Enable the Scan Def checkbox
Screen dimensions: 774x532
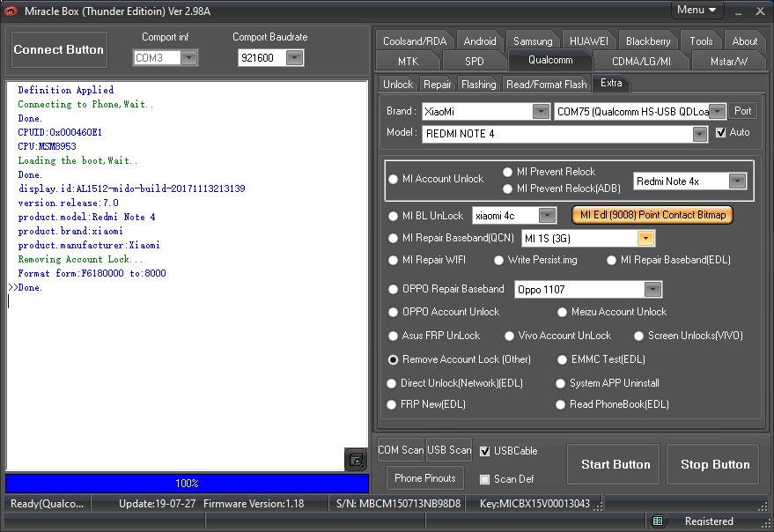(484, 479)
